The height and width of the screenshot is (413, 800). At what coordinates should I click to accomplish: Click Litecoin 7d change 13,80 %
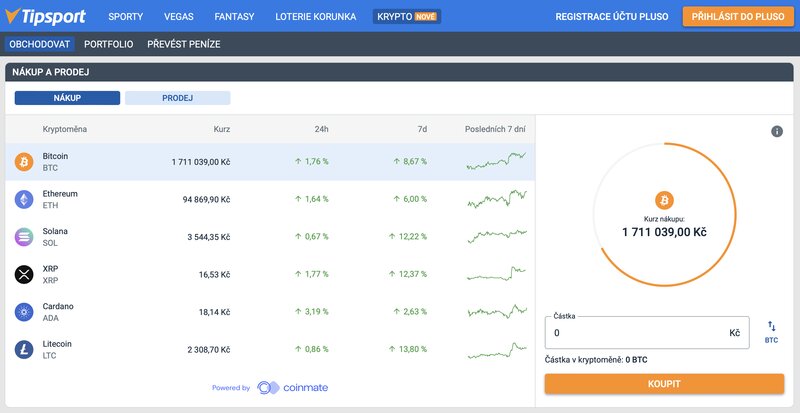point(408,349)
